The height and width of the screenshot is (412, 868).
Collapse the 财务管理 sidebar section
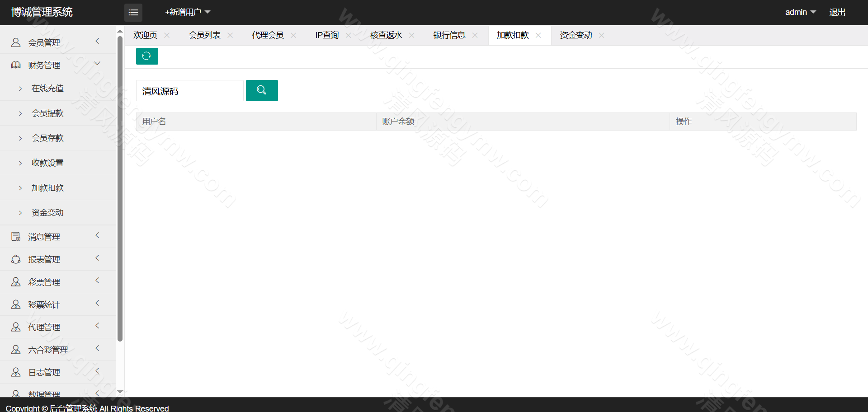click(x=44, y=65)
